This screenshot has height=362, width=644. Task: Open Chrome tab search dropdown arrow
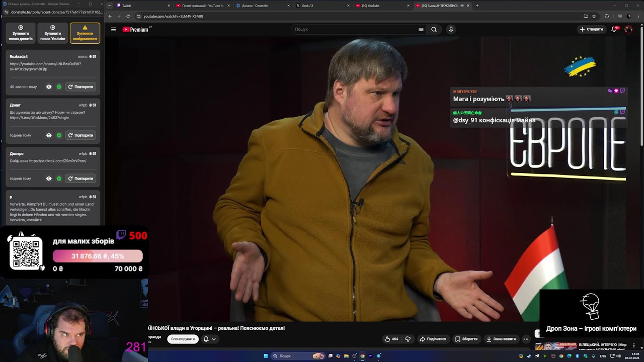click(x=109, y=6)
